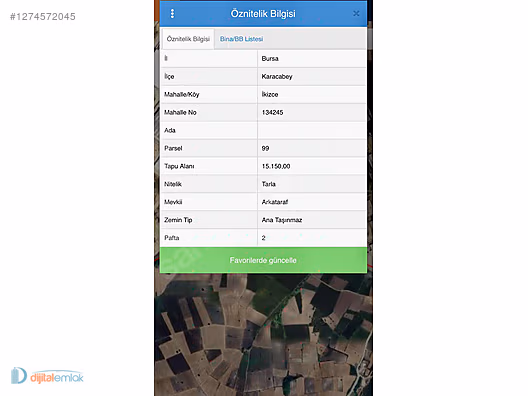Click the Ada row label
Image resolution: width=528 pixels, height=396 pixels.
[170, 130]
